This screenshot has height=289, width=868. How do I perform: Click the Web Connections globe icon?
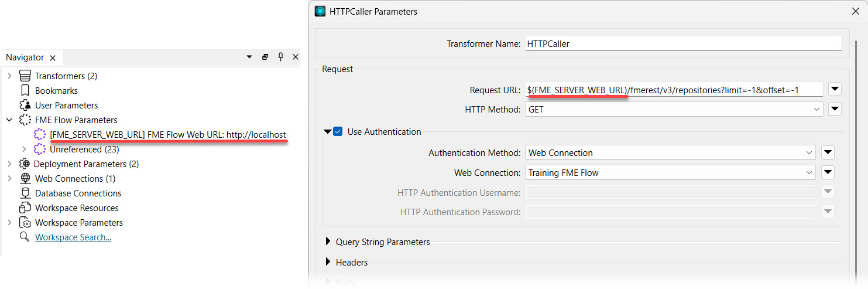pos(25,179)
